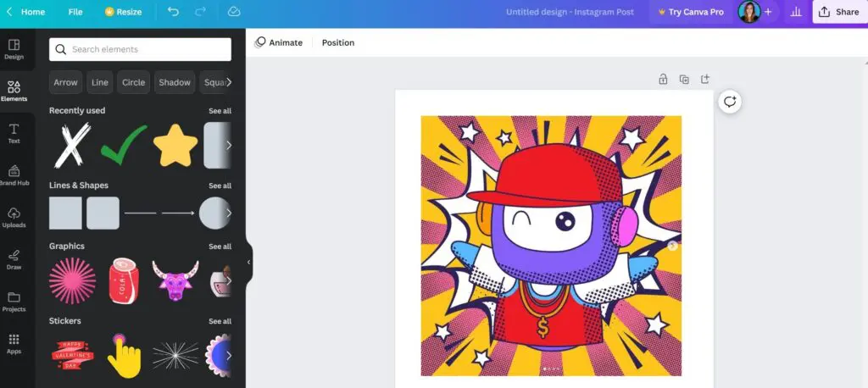Select the Elements sidebar tab
This screenshot has height=388, width=868.
coord(14,91)
